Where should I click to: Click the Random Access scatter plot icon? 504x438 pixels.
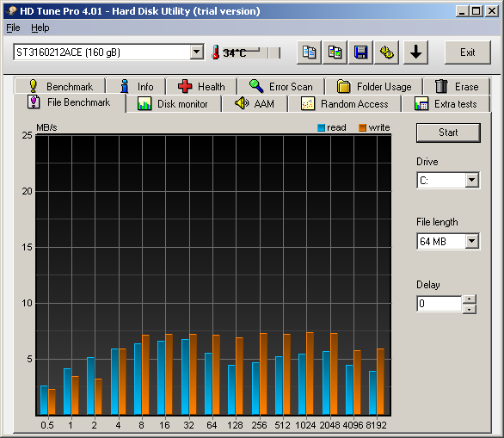(308, 104)
